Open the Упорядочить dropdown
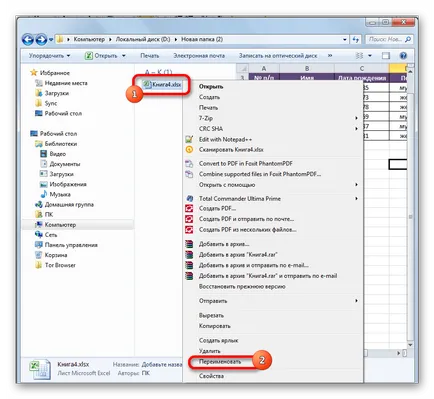This screenshot has width=434, height=399. click(x=49, y=56)
